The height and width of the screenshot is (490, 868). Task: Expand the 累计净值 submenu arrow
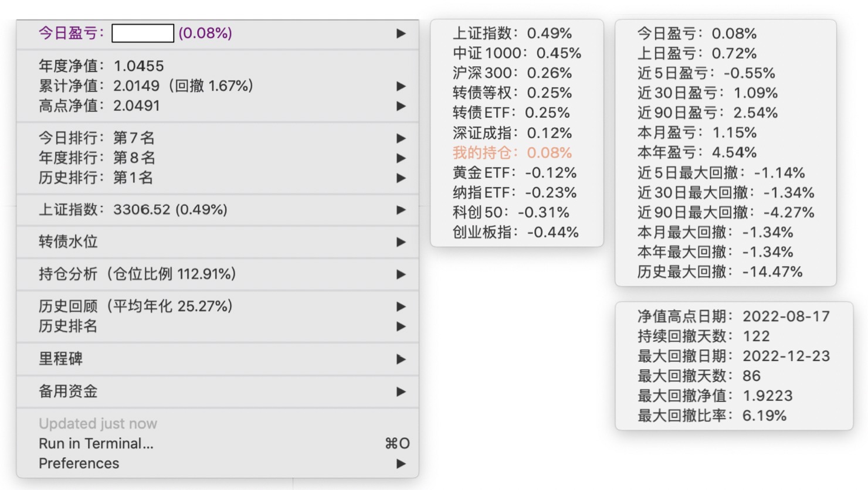(x=401, y=86)
